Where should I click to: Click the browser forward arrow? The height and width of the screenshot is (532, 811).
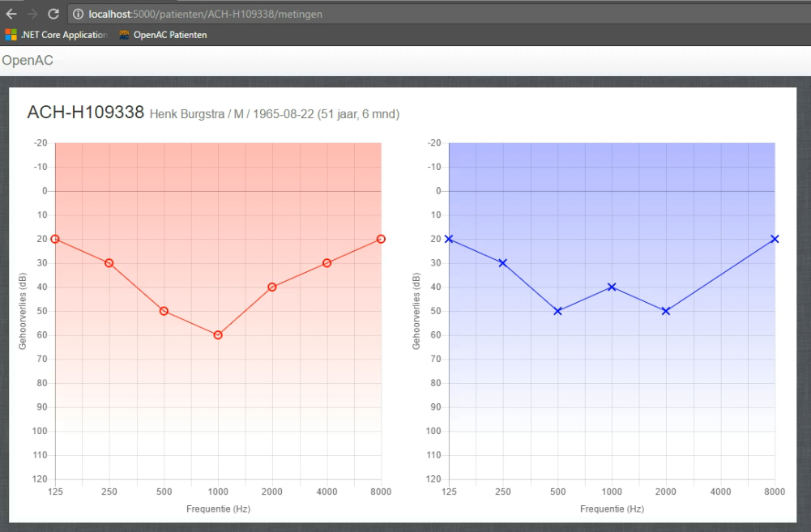(32, 14)
